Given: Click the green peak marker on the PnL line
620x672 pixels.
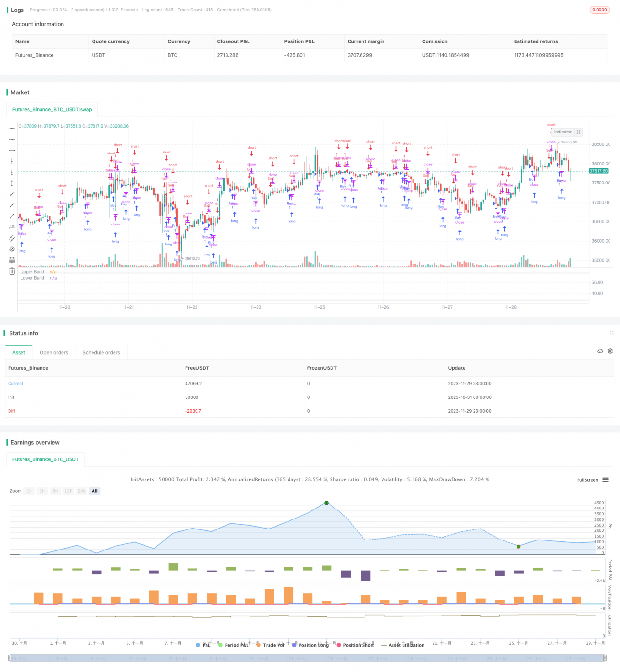Looking at the screenshot, I should pyautogui.click(x=326, y=503).
